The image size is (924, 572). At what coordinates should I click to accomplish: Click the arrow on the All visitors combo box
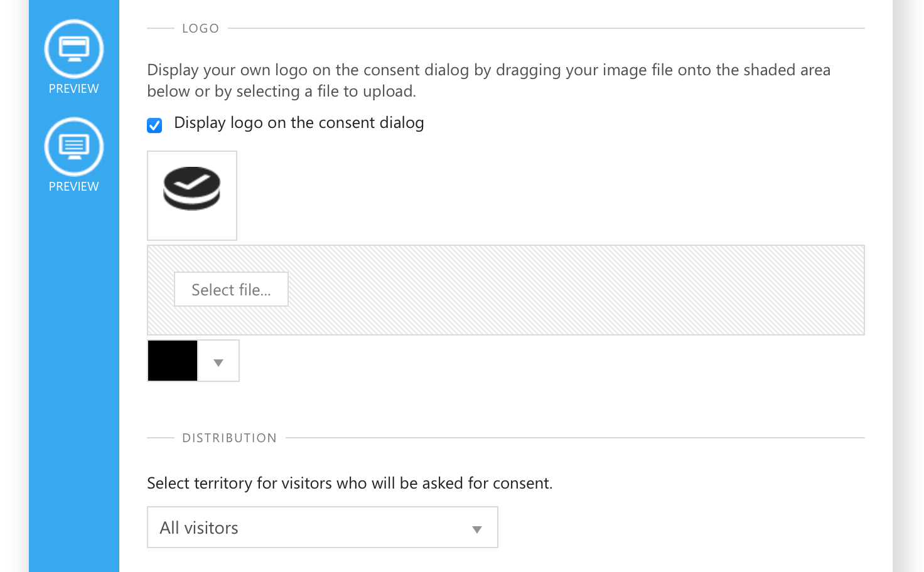[477, 529]
